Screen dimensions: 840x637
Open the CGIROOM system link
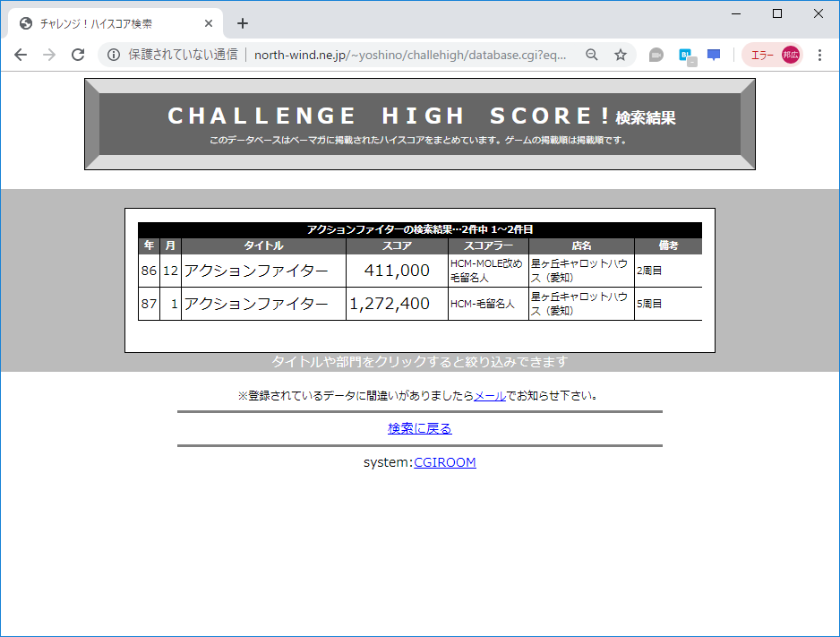445,462
